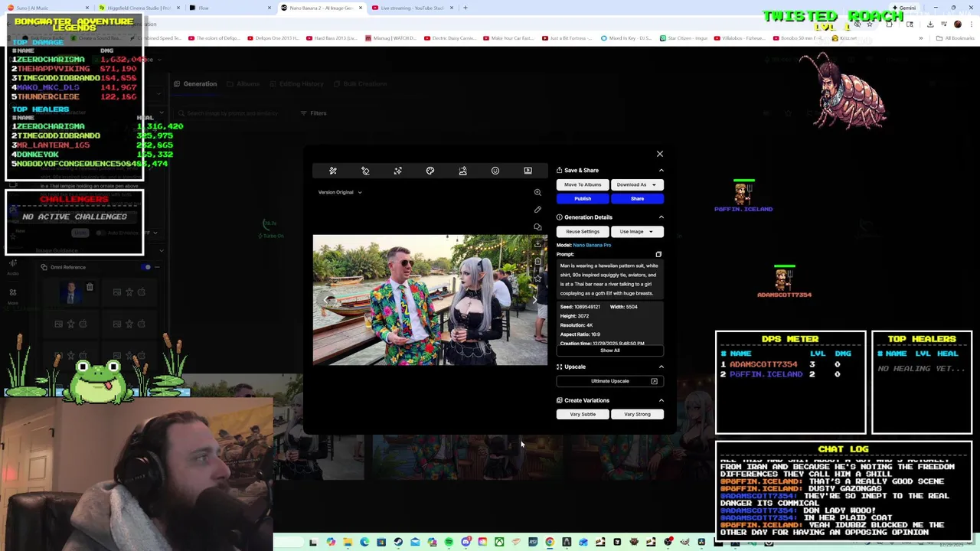980x551 pixels.
Task: Zoom into image with magnifier icon
Action: click(537, 192)
